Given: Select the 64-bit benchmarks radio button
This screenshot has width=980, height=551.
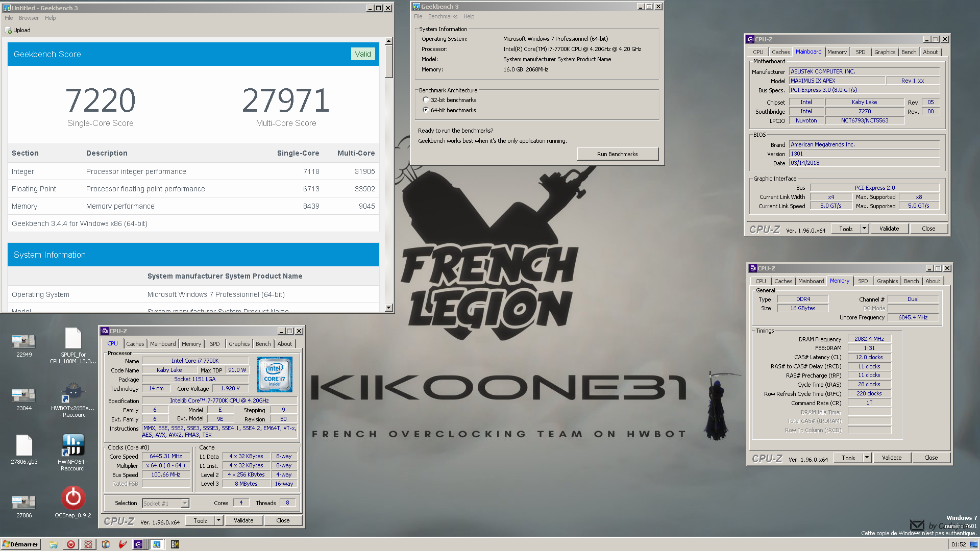Looking at the screenshot, I should pos(426,110).
